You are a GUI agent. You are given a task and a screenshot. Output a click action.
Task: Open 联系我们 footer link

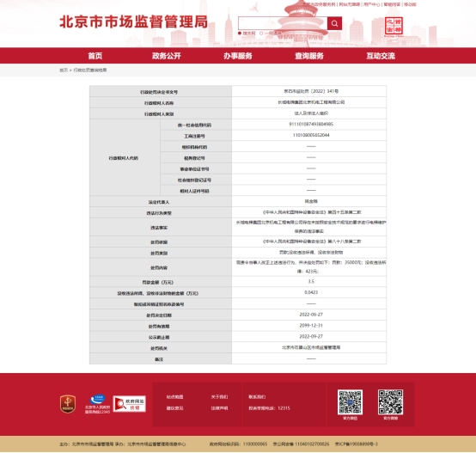click(x=257, y=397)
